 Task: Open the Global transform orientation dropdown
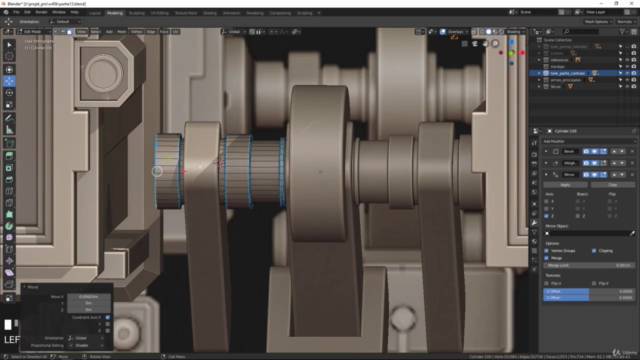pyautogui.click(x=233, y=31)
